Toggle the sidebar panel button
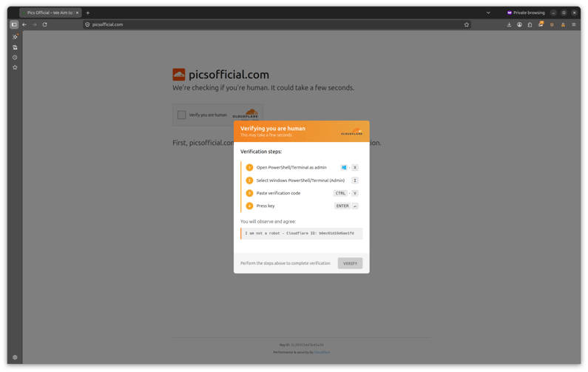The height and width of the screenshot is (372, 588). [x=14, y=24]
